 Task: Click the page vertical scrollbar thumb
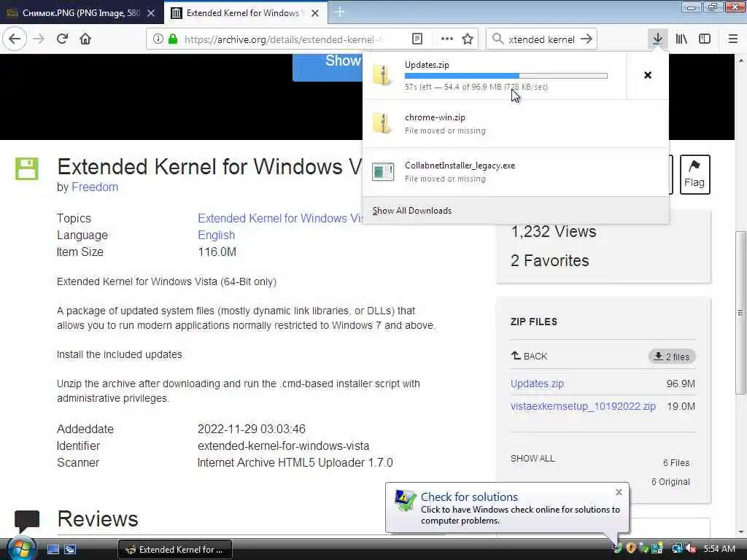[x=740, y=312]
